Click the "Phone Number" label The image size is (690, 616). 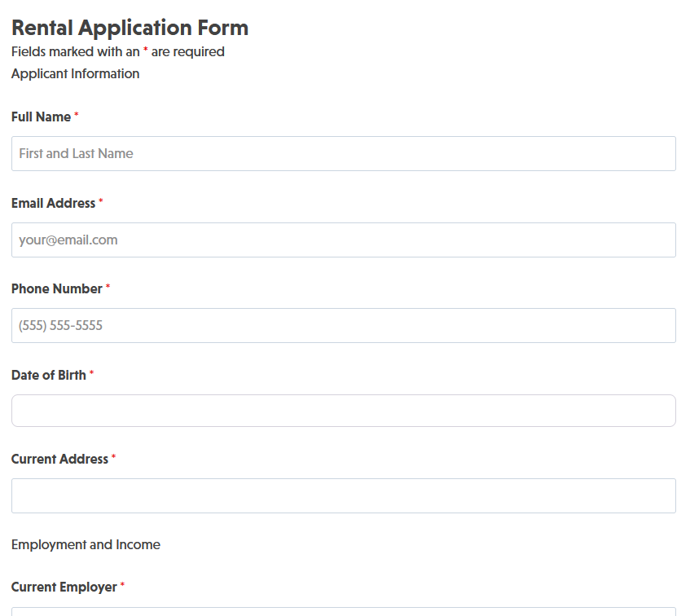[56, 288]
